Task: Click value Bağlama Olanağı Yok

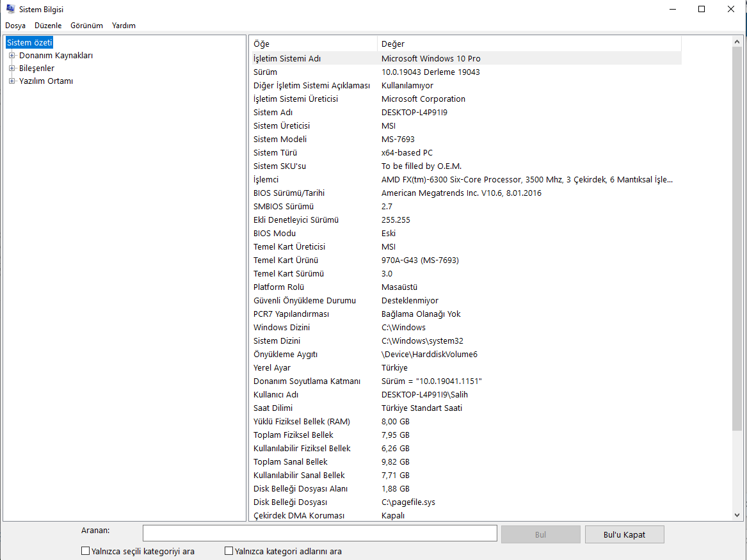Action: (x=421, y=314)
